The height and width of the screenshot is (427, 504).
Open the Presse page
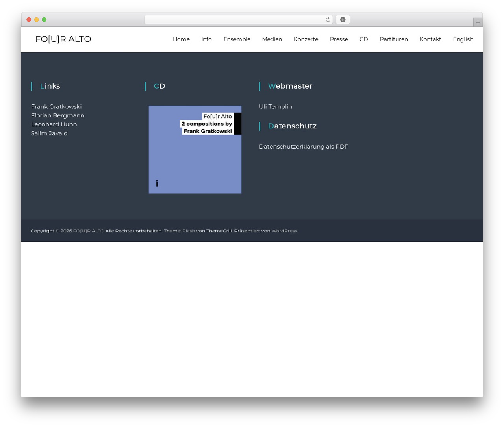tap(339, 39)
